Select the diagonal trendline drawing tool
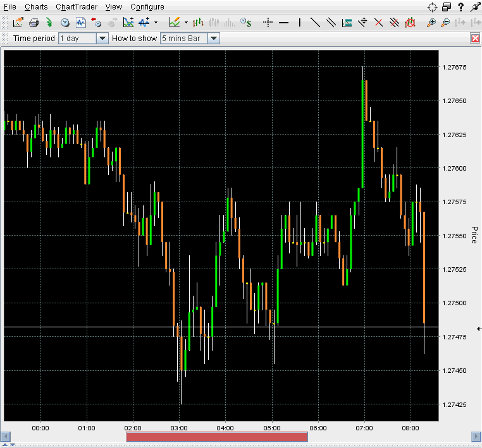The height and width of the screenshot is (448, 482). coord(315,22)
